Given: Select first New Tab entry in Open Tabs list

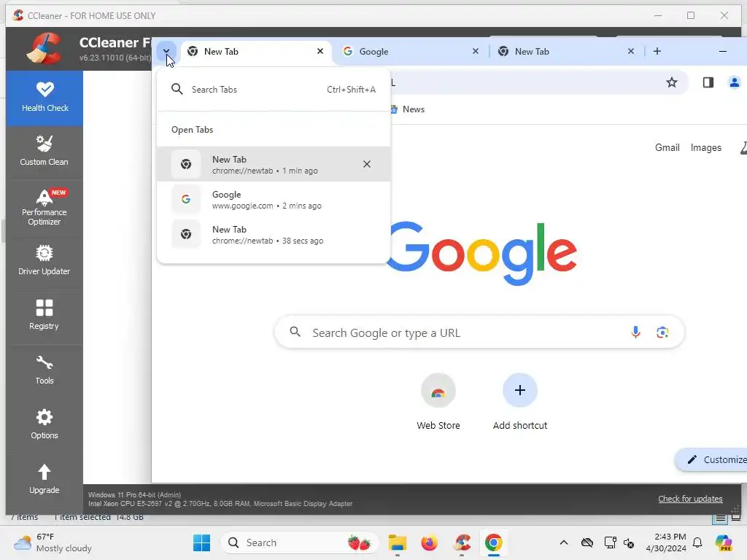Looking at the screenshot, I should coord(274,164).
